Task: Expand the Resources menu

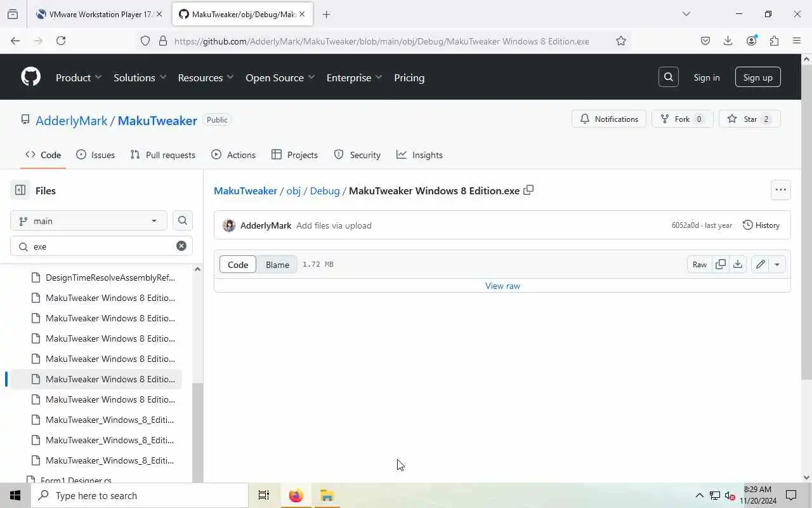Action: pos(206,77)
